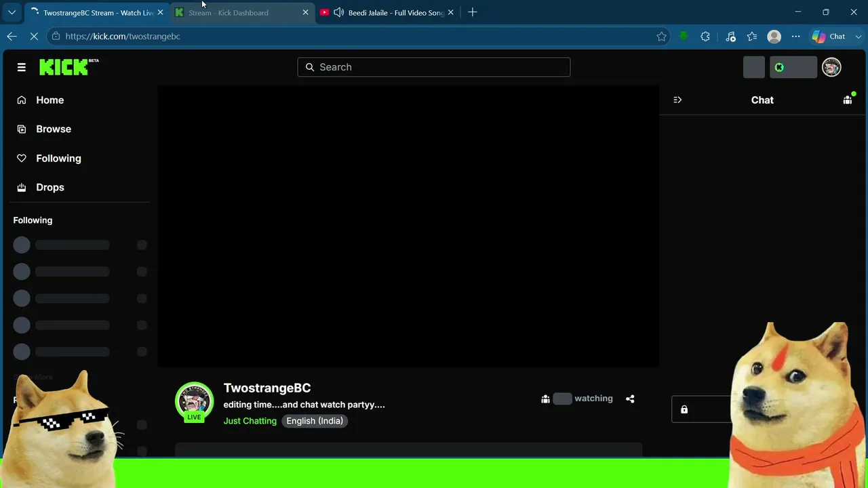Switch to Stream - Kick Dashboard tab

[x=242, y=13]
